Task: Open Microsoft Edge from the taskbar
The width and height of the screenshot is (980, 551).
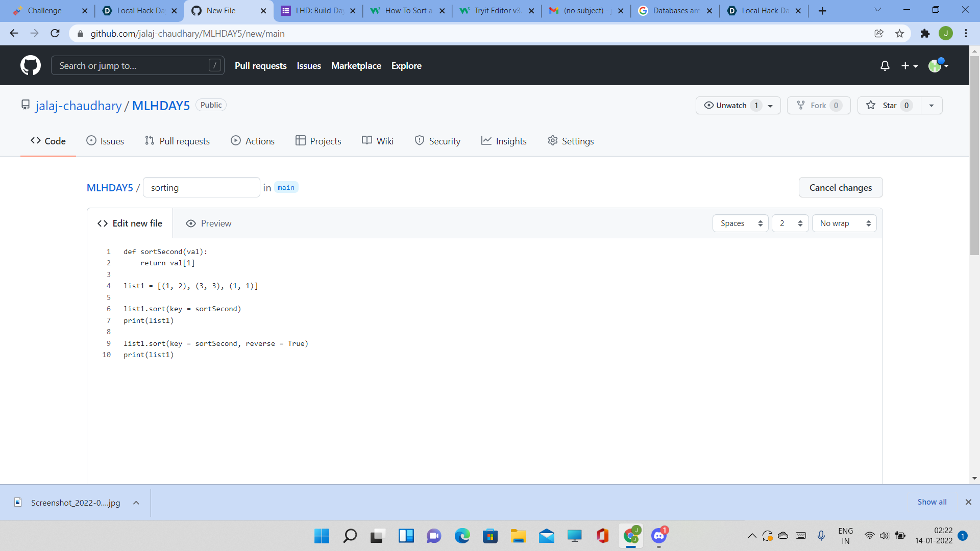Action: (x=462, y=536)
